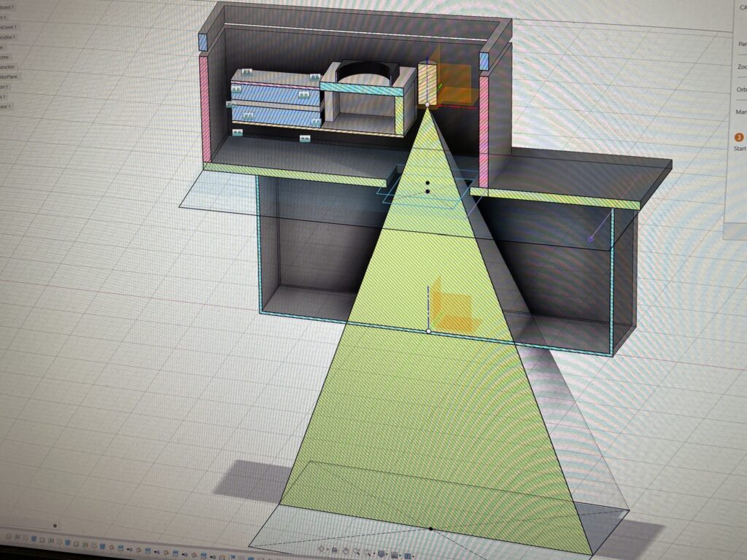The height and width of the screenshot is (560, 747).
Task: Click the Orbit entry in right panel
Action: tap(741, 90)
